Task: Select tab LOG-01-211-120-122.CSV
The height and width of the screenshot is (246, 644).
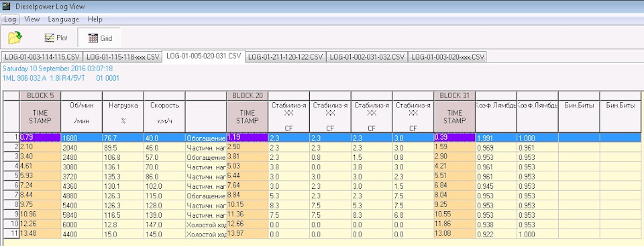Action: (x=286, y=56)
